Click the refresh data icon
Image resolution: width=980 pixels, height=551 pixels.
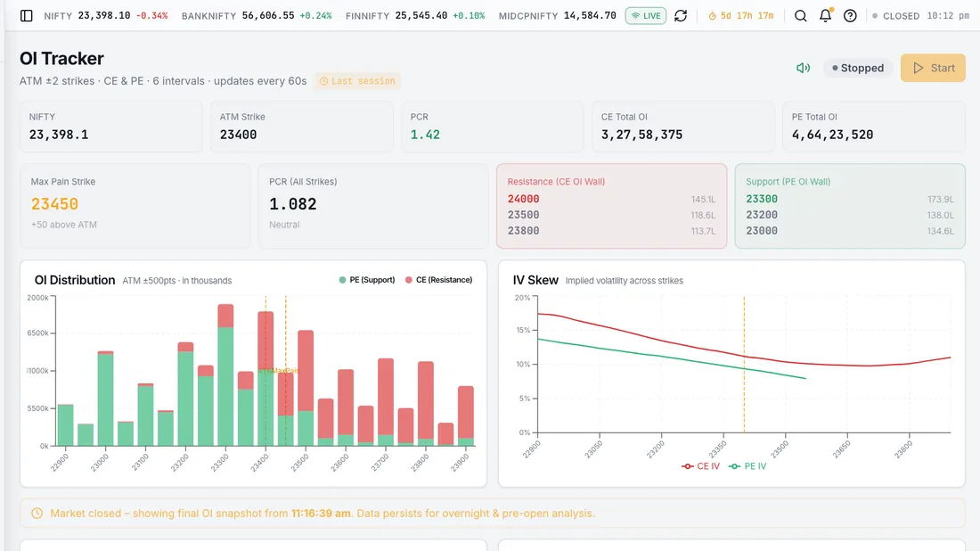click(681, 16)
